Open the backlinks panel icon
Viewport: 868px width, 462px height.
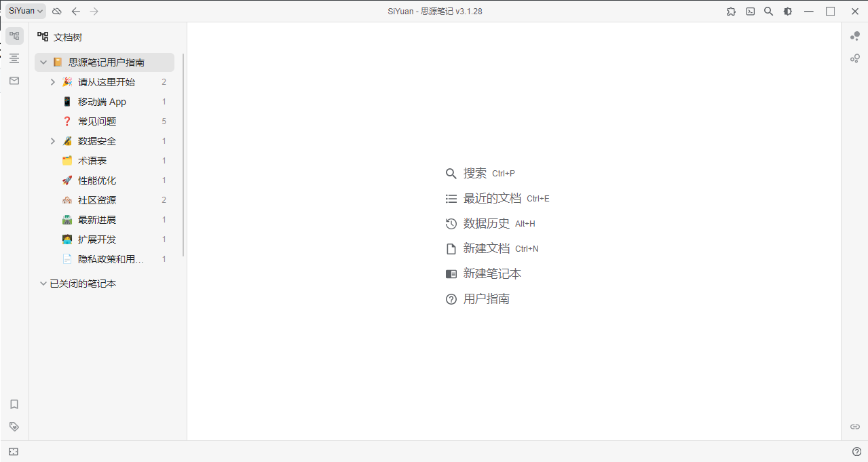pyautogui.click(x=855, y=427)
